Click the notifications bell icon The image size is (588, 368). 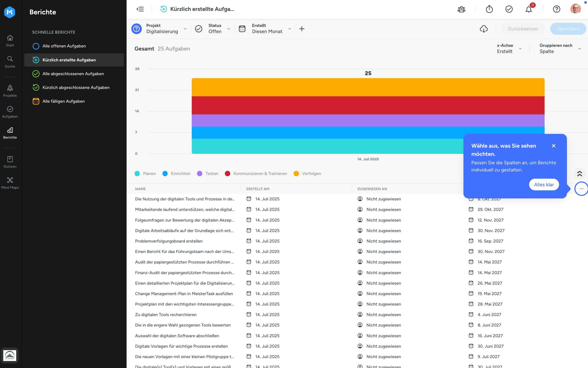click(x=529, y=9)
